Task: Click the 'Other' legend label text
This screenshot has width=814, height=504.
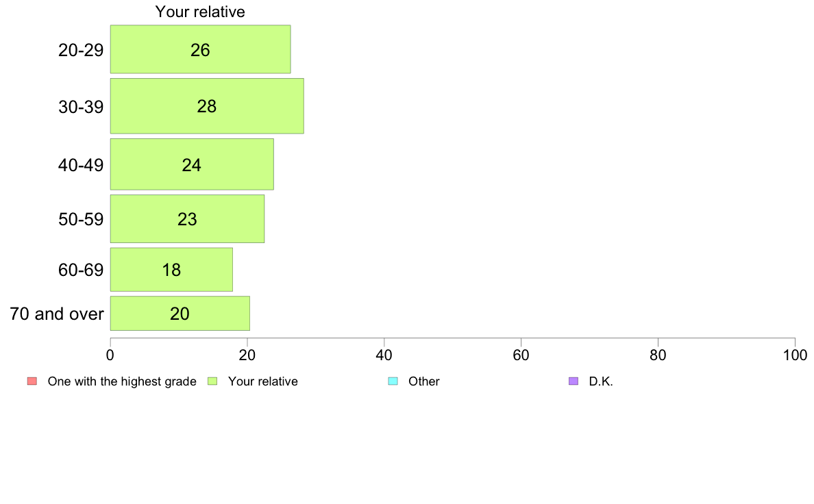Action: click(x=423, y=381)
